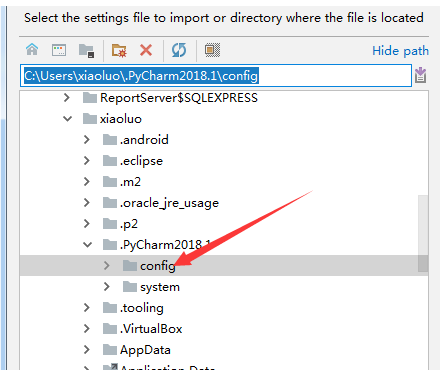This screenshot has width=440, height=370.
Task: Expand the ReportServer$SQLEXPRESS folder
Action: [67, 98]
